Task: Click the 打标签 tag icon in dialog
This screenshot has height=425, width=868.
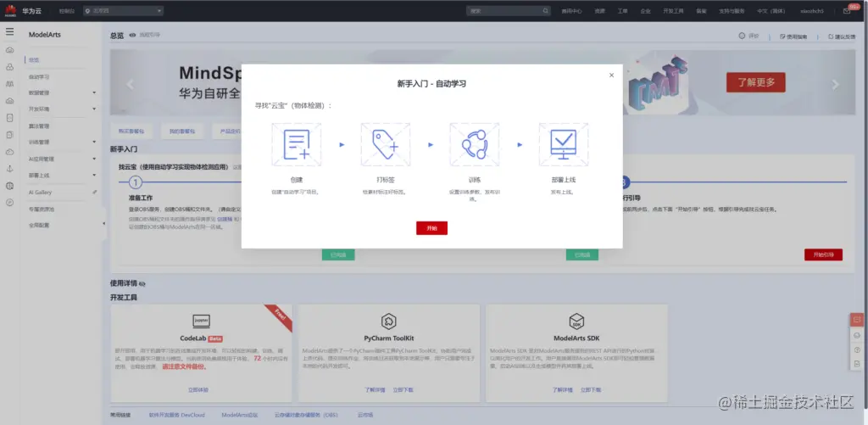Action: 386,144
